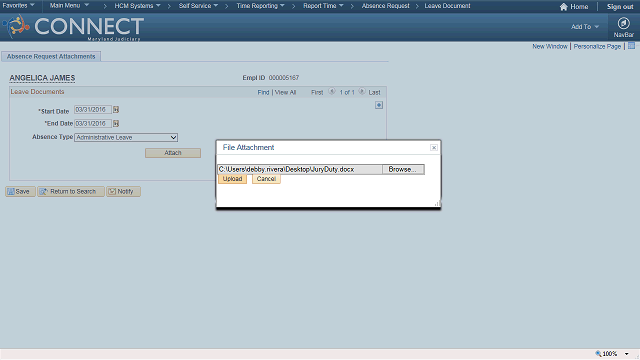Open the NavBar compass icon
The image size is (640, 360).
[x=623, y=23]
